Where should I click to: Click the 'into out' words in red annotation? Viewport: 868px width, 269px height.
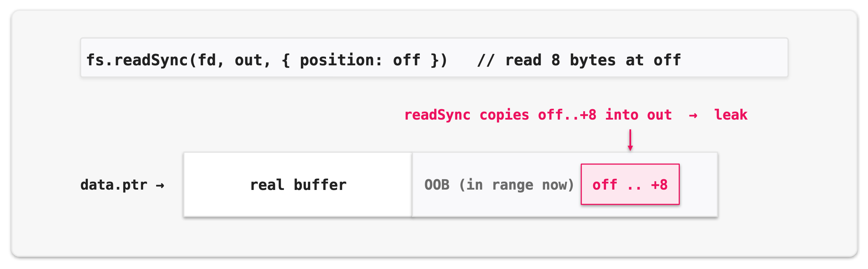tap(639, 115)
